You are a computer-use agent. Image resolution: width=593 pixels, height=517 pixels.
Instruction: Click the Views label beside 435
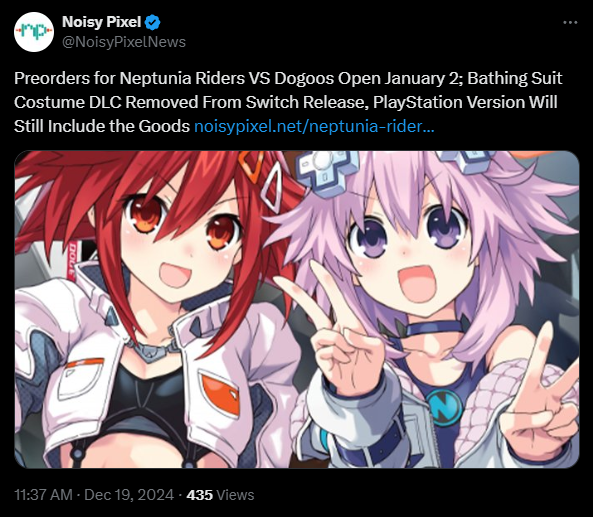coord(236,495)
